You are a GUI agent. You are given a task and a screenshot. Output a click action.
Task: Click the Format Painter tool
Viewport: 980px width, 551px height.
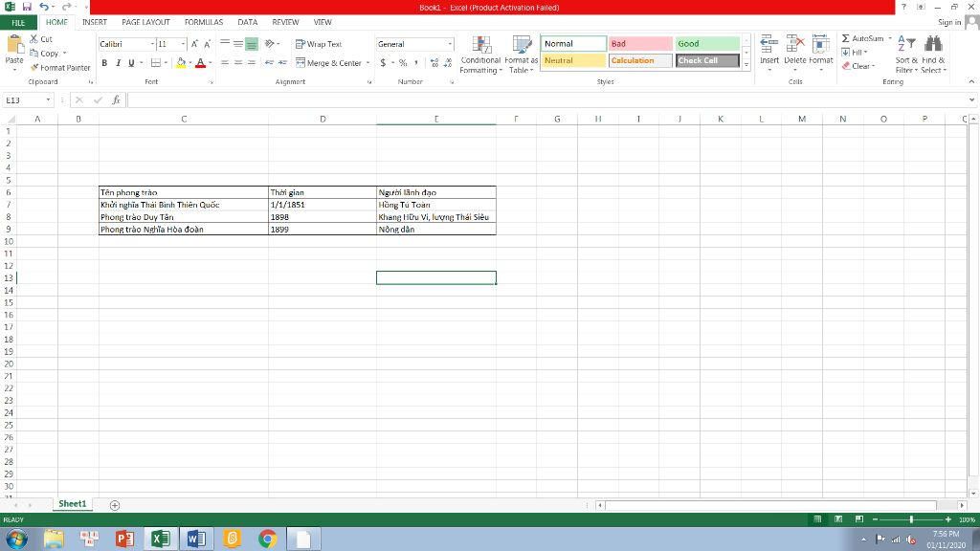pos(60,68)
